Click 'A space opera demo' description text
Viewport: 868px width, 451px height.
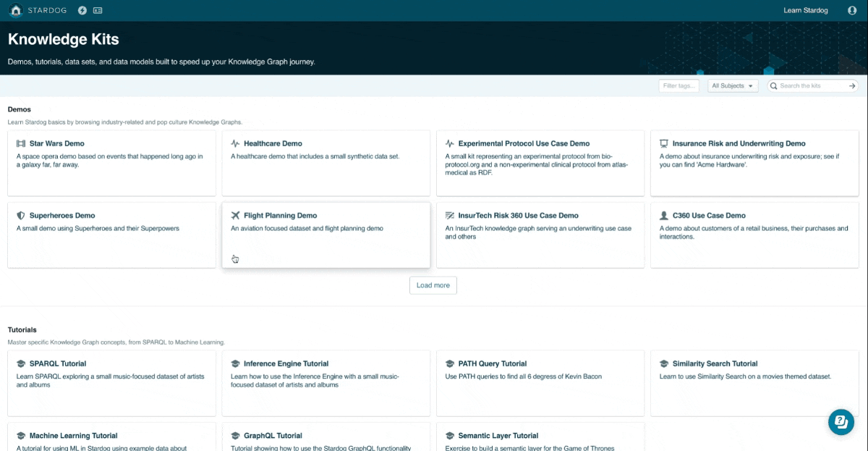[x=110, y=160]
